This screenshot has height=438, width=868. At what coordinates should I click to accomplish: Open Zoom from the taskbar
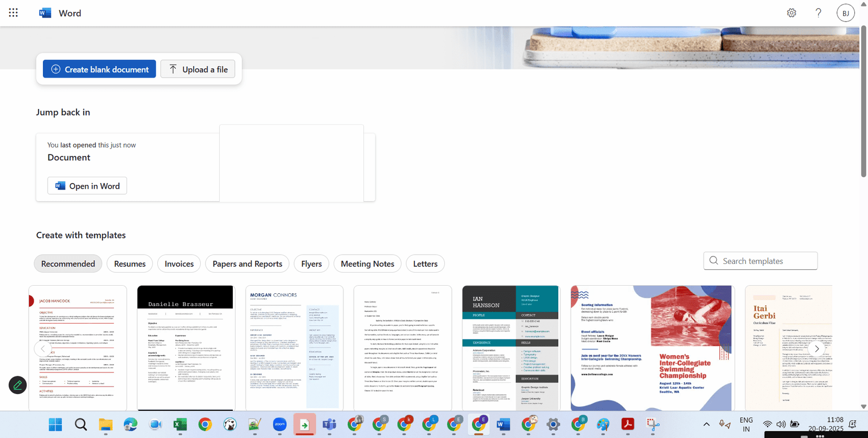pos(279,424)
